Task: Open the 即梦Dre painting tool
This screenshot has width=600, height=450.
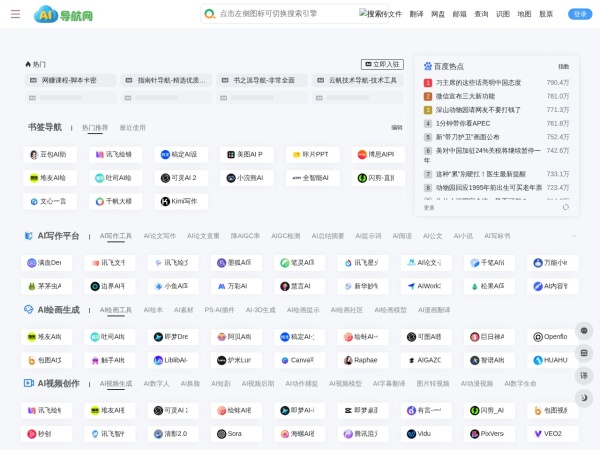Action: (173, 337)
